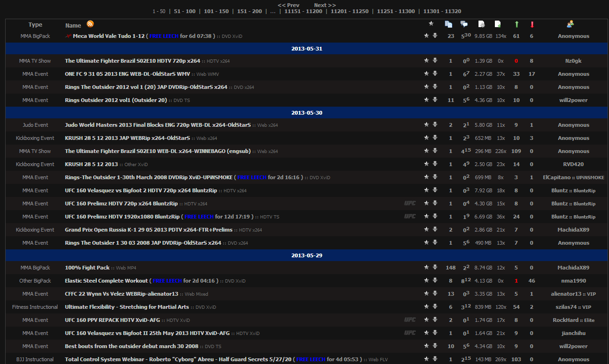Bookmark star for Grand Prix Open Russia K-1

click(427, 229)
